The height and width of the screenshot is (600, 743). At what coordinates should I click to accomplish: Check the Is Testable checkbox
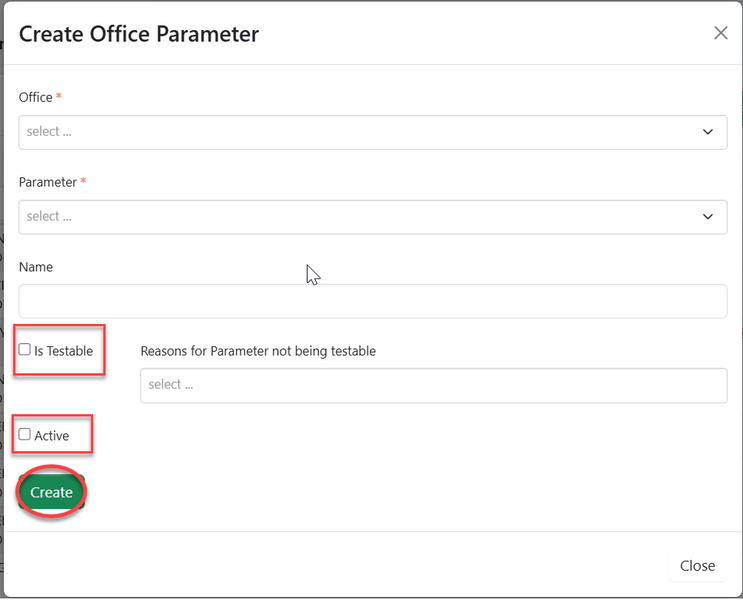coord(25,350)
